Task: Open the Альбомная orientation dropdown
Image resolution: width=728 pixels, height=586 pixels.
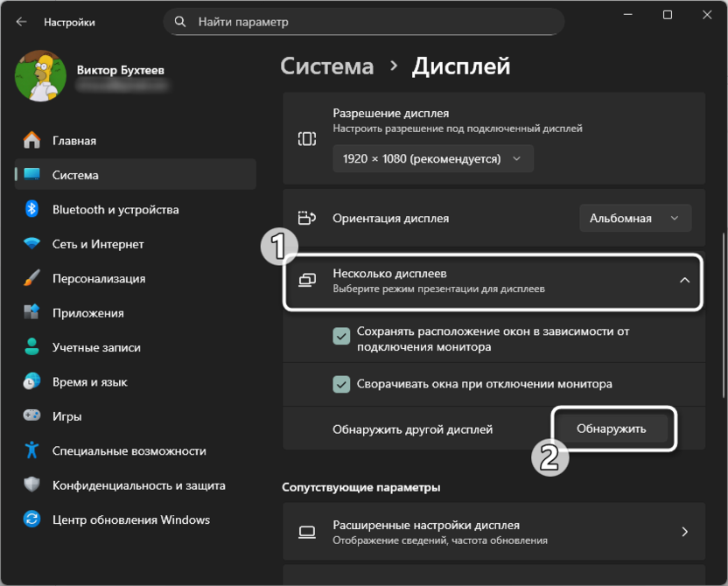Action: (634, 218)
